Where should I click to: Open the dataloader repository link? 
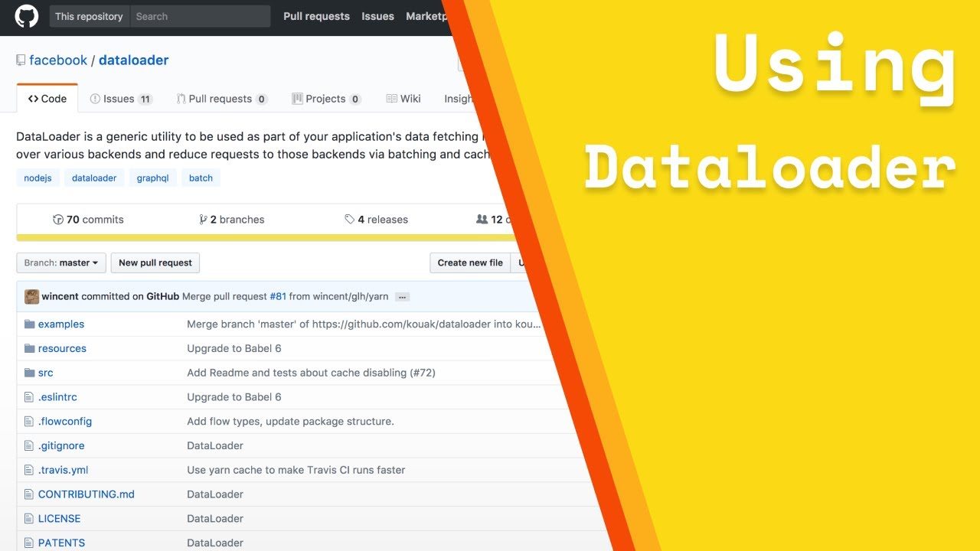133,60
